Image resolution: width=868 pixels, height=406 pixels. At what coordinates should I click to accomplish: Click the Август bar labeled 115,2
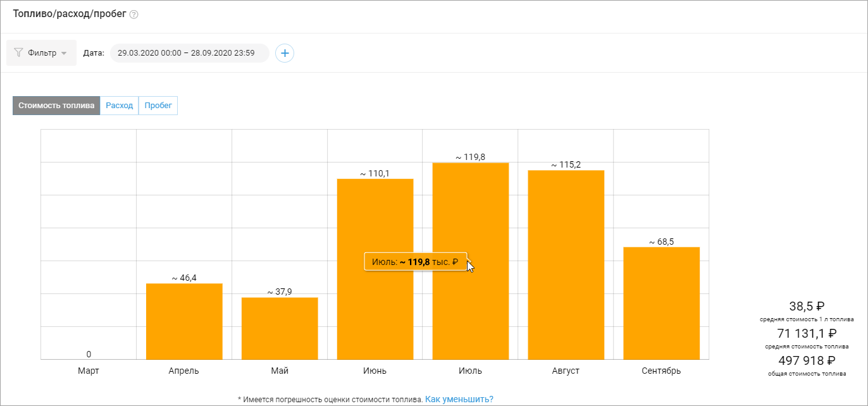pos(566,265)
